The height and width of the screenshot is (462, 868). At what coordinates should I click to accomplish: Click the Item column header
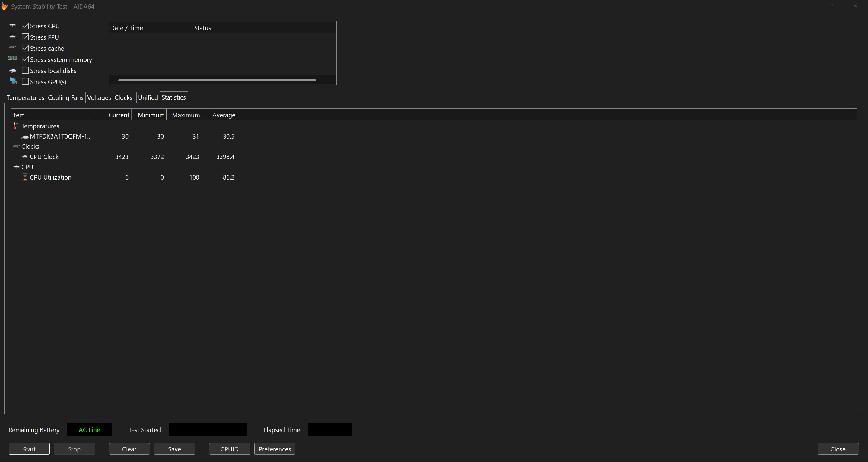tap(53, 115)
